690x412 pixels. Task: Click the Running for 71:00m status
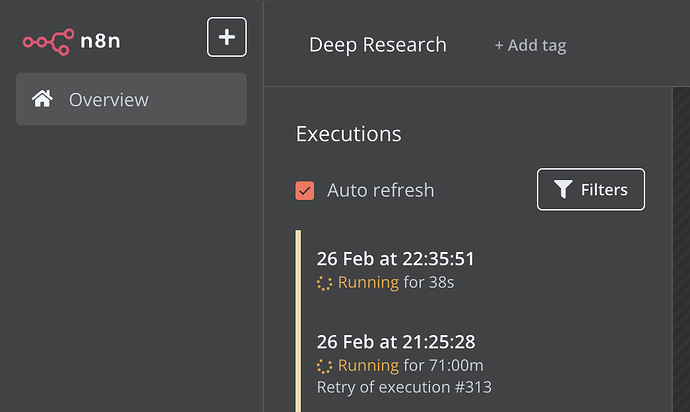pyautogui.click(x=410, y=365)
